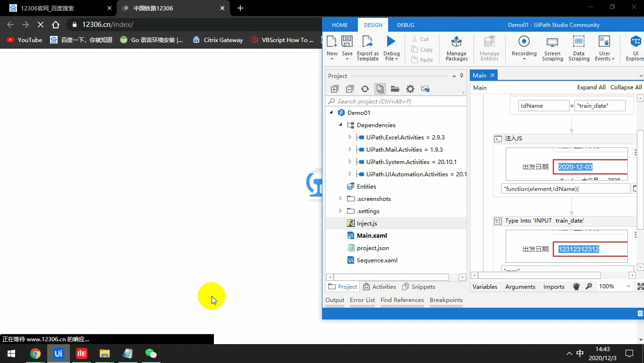Refresh the Project panel
Viewport: 644px width, 363px height.
click(x=365, y=89)
